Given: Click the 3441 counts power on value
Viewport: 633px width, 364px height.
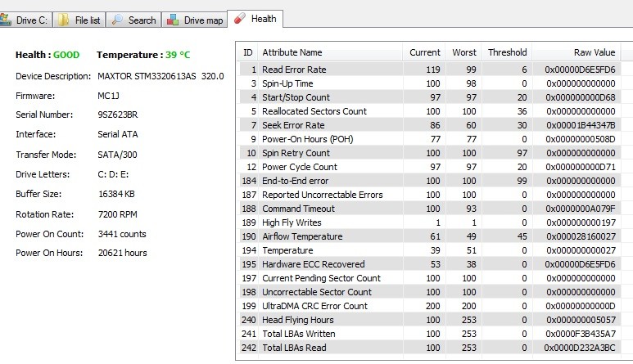Looking at the screenshot, I should coord(122,234).
